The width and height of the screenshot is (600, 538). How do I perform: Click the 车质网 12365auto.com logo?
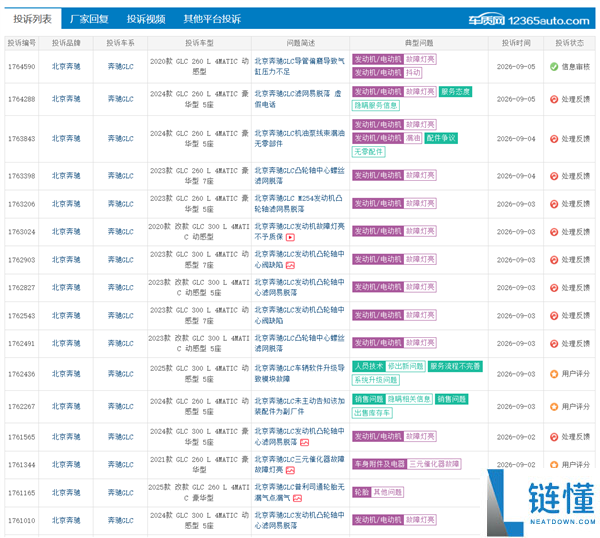coord(529,20)
